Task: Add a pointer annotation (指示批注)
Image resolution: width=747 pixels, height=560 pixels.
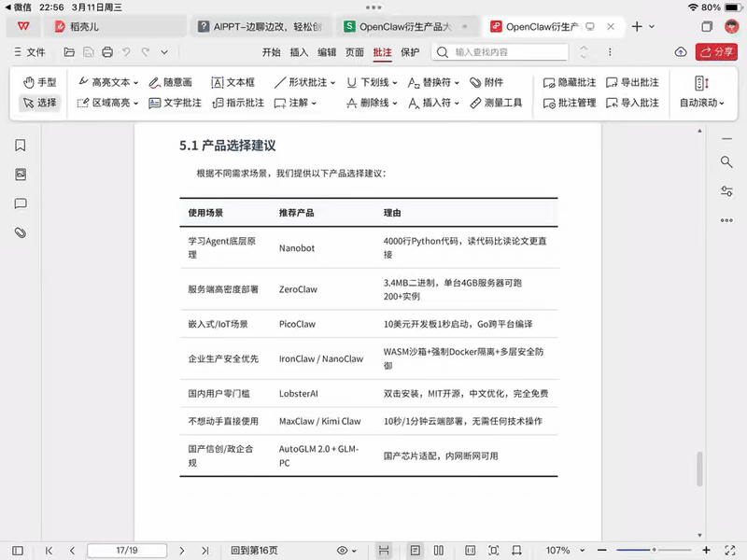Action: point(238,103)
